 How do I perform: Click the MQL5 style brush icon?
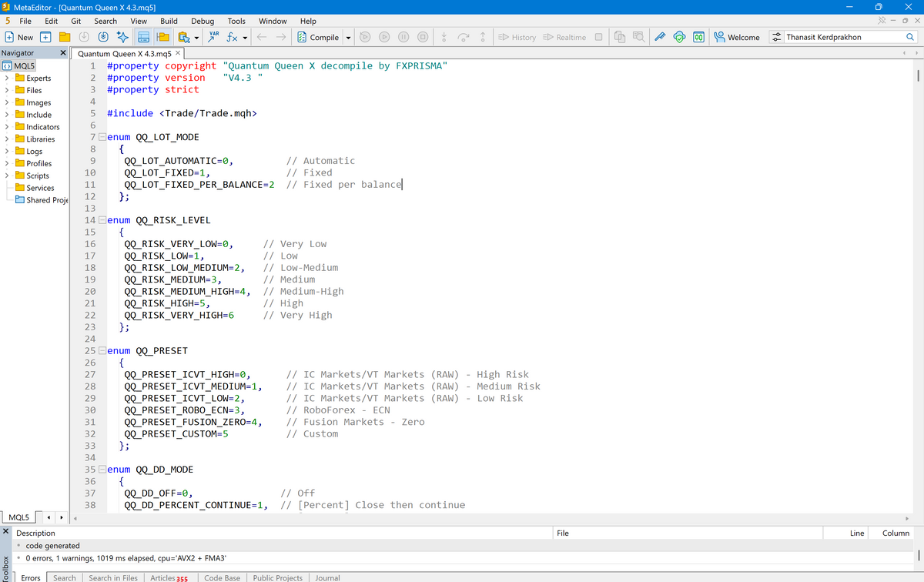(x=660, y=37)
